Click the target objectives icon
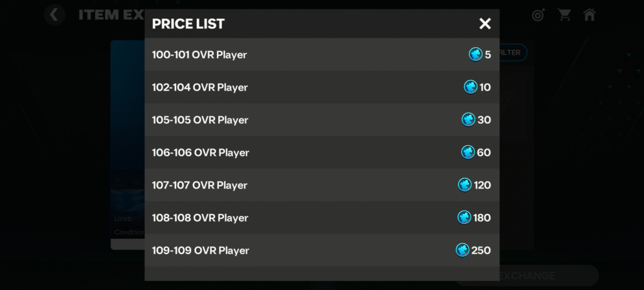The image size is (644, 290). (x=538, y=14)
